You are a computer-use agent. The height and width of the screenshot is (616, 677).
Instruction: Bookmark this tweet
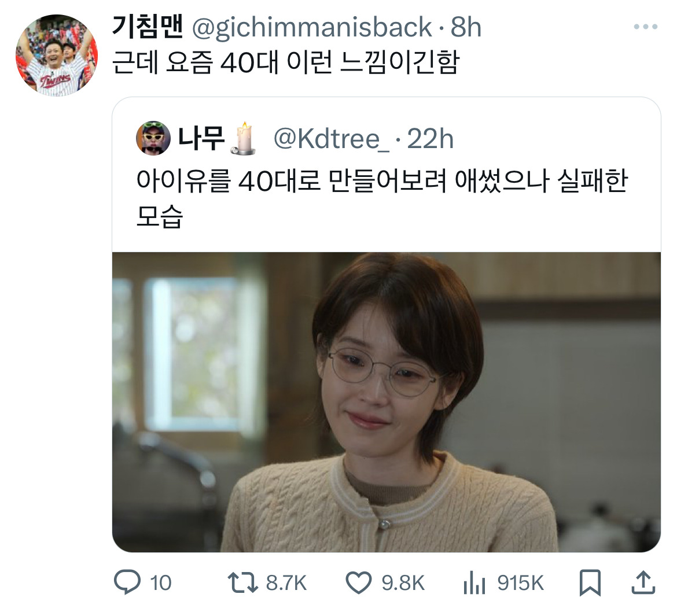point(590,582)
